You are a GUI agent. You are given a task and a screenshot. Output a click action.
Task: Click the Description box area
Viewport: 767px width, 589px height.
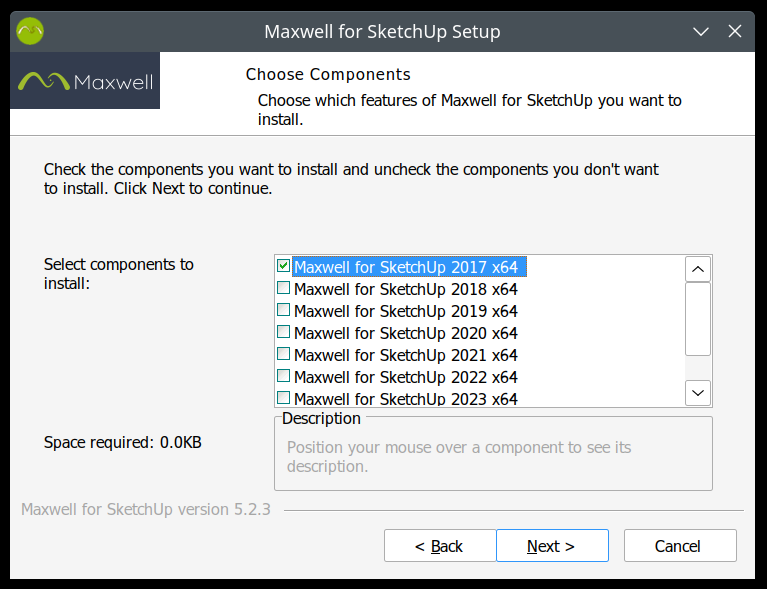click(x=493, y=457)
